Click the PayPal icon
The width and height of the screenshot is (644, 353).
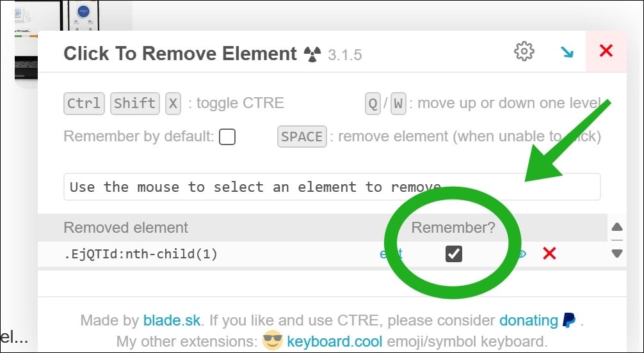click(569, 320)
